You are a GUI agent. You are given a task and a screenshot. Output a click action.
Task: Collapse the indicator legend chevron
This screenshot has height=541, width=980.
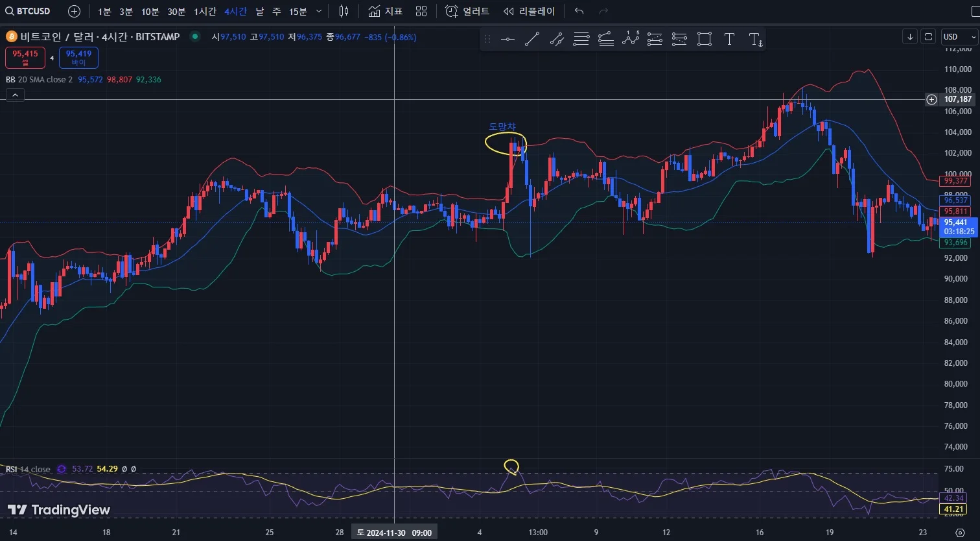tap(15, 95)
